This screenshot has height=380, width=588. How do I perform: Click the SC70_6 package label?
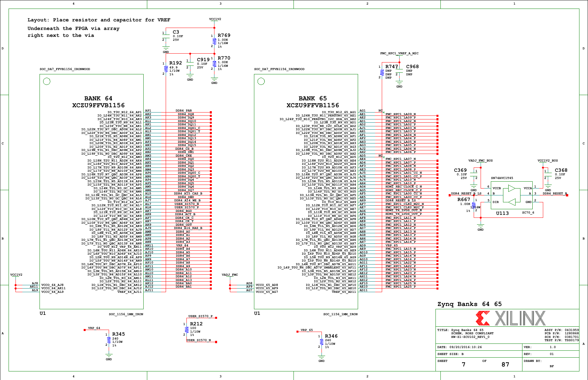tap(528, 213)
